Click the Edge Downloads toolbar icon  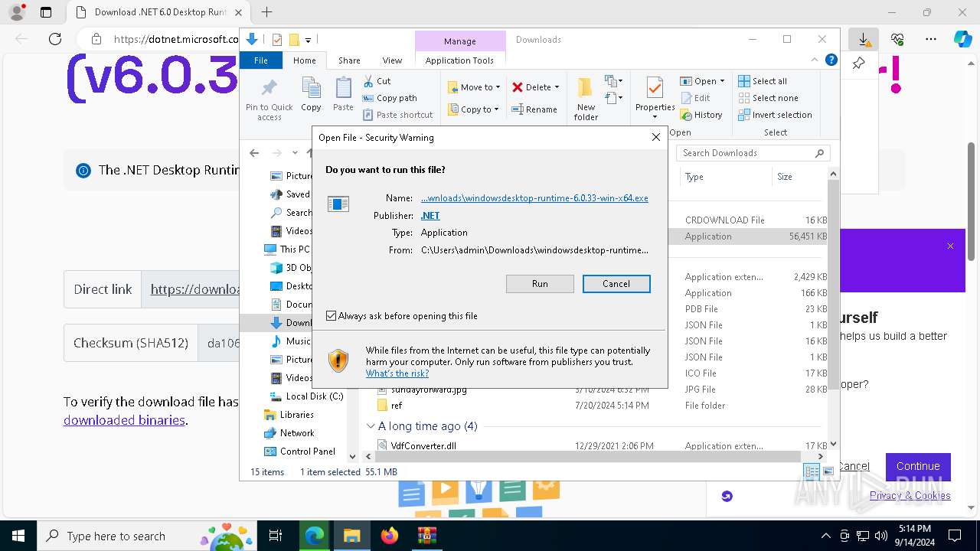point(864,39)
